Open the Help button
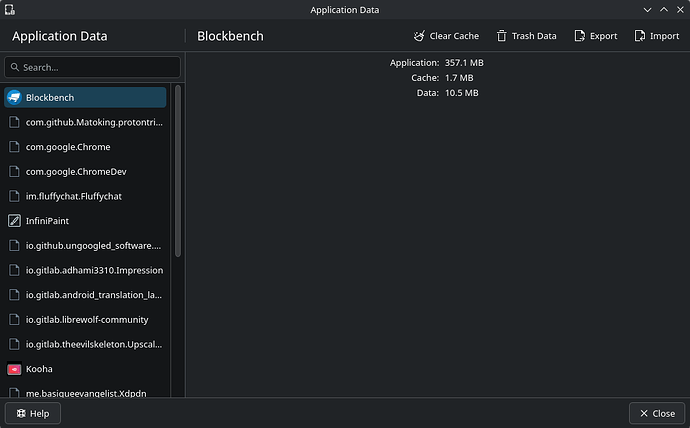Screen dimensions: 690x428 click(x=33, y=413)
